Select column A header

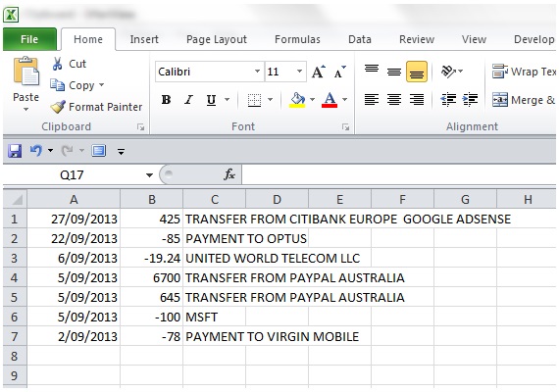point(74,199)
